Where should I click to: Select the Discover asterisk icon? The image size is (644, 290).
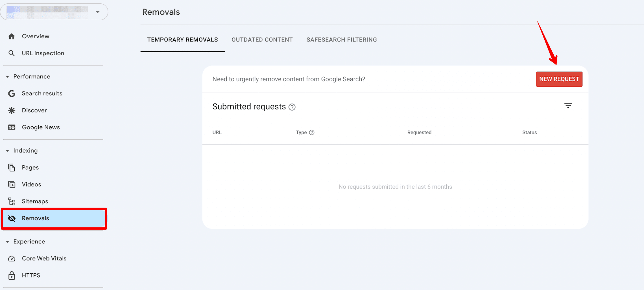click(12, 110)
